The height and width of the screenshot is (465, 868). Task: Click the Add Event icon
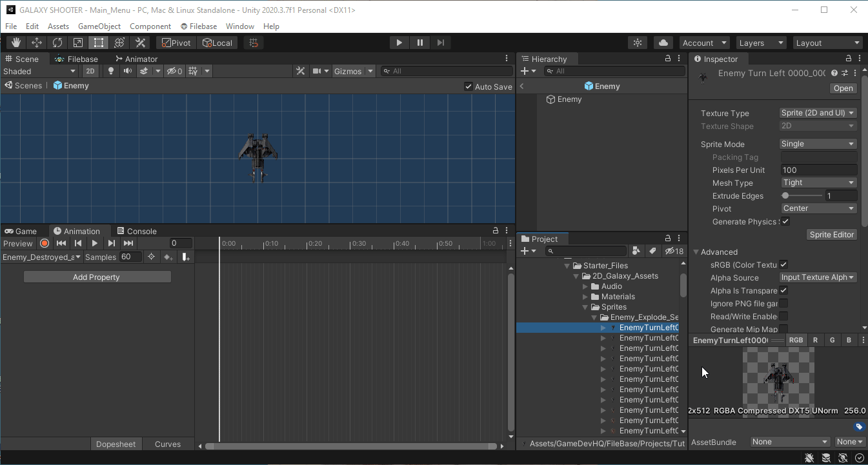(186, 257)
